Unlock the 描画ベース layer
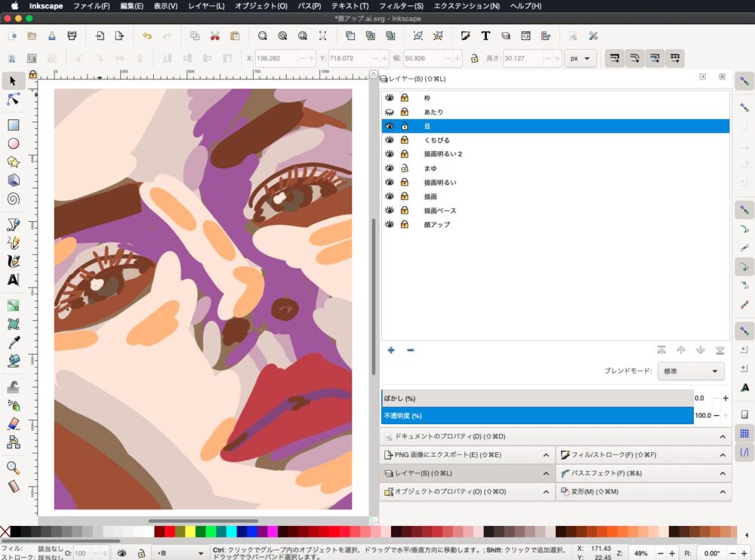 click(x=405, y=211)
